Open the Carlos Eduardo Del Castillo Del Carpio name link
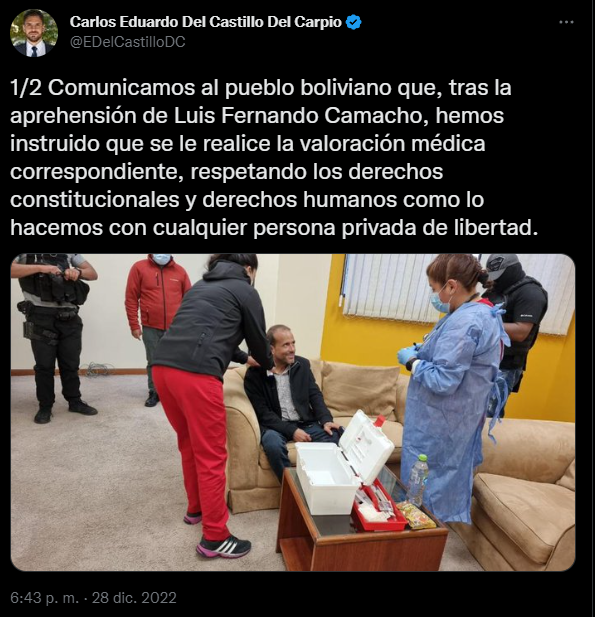The image size is (595, 617). (x=205, y=22)
